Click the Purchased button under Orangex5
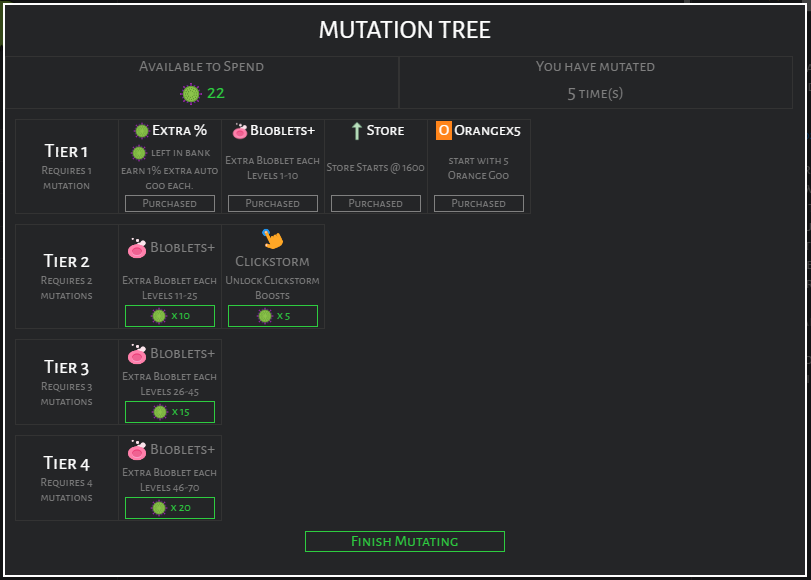 (x=479, y=203)
